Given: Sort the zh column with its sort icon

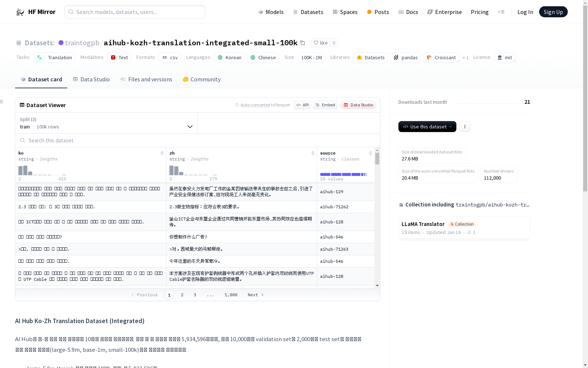Looking at the screenshot, I should [313, 153].
